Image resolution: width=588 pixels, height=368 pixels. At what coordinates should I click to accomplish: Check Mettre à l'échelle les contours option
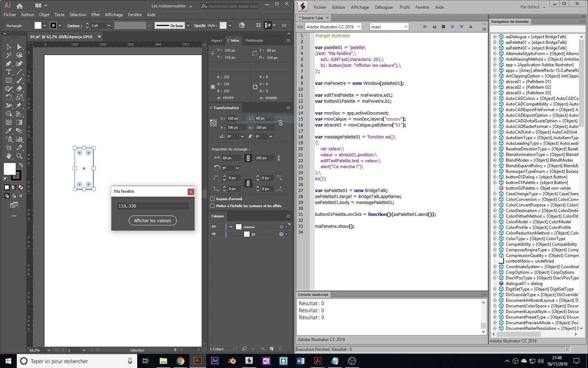coord(212,206)
